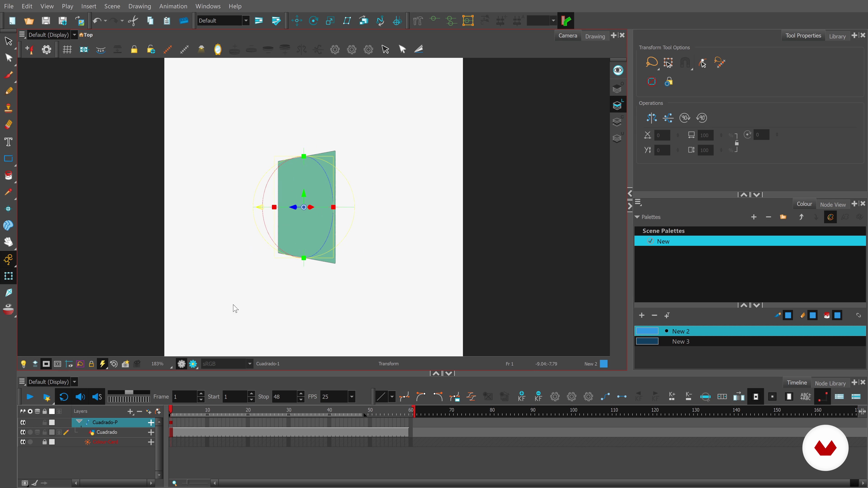Select the Rectangle shape tool
Image resolution: width=868 pixels, height=488 pixels.
[8, 158]
